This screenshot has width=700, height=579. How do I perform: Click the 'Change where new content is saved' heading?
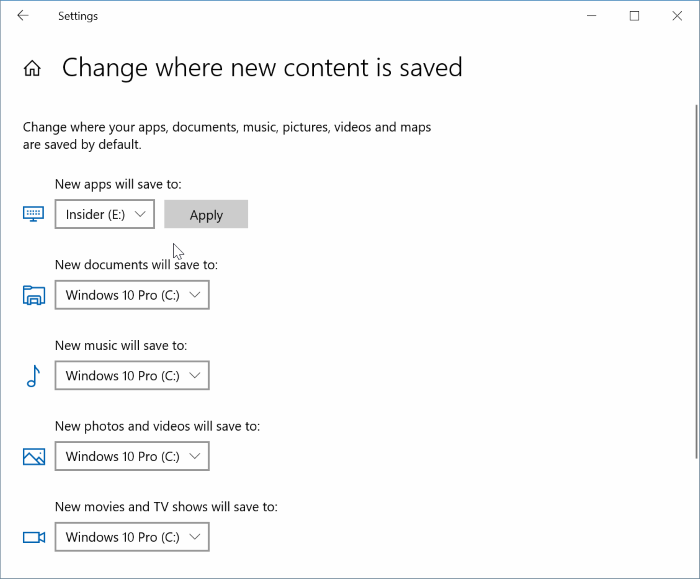[262, 68]
